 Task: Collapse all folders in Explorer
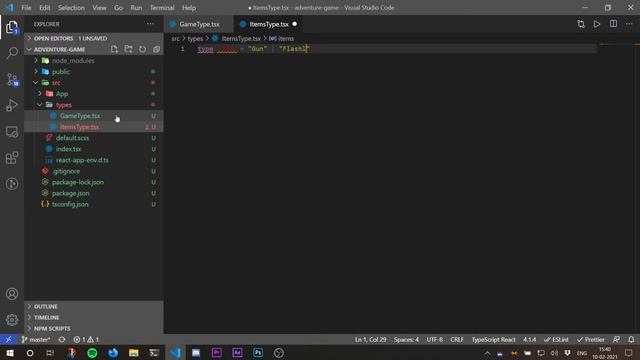(156, 49)
